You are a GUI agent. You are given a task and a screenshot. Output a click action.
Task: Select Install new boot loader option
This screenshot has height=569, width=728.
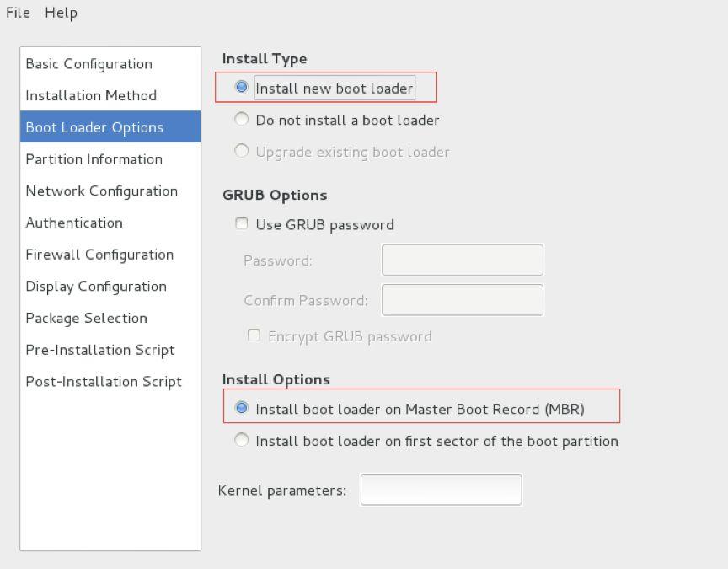pyautogui.click(x=242, y=87)
